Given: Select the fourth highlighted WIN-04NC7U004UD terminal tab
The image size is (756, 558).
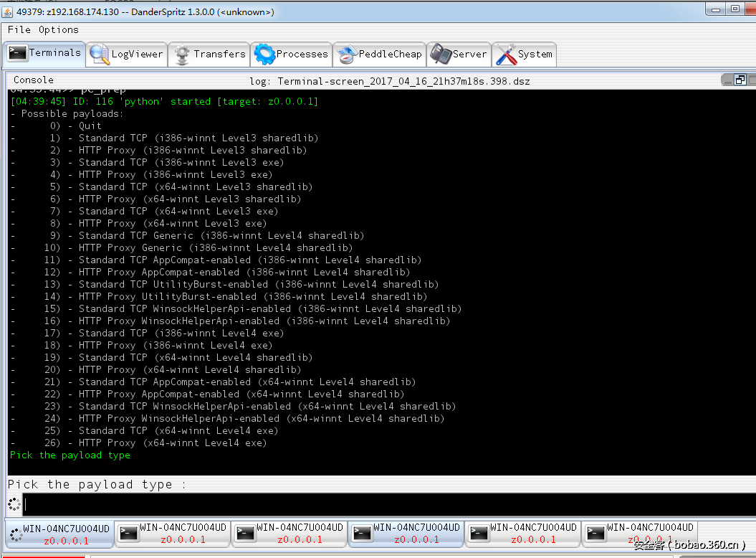Looking at the screenshot, I should (406, 534).
